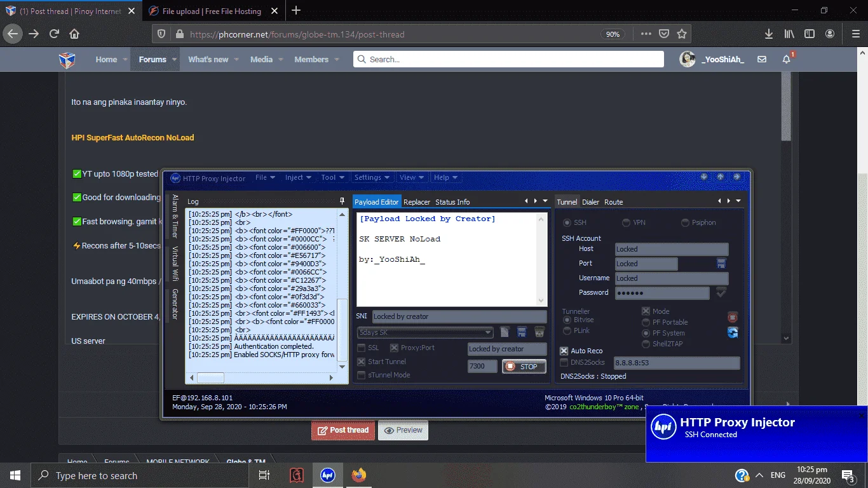Click the new config file icon next to 5days SK

505,332
